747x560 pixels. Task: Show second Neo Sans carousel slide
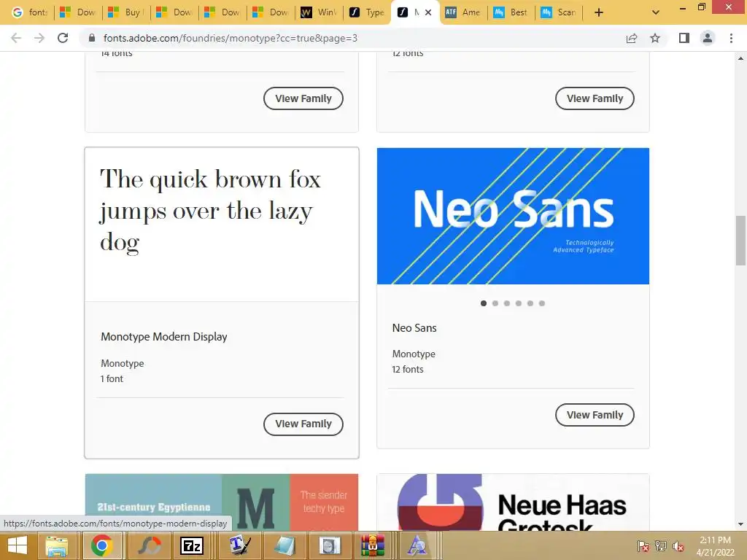click(x=495, y=303)
